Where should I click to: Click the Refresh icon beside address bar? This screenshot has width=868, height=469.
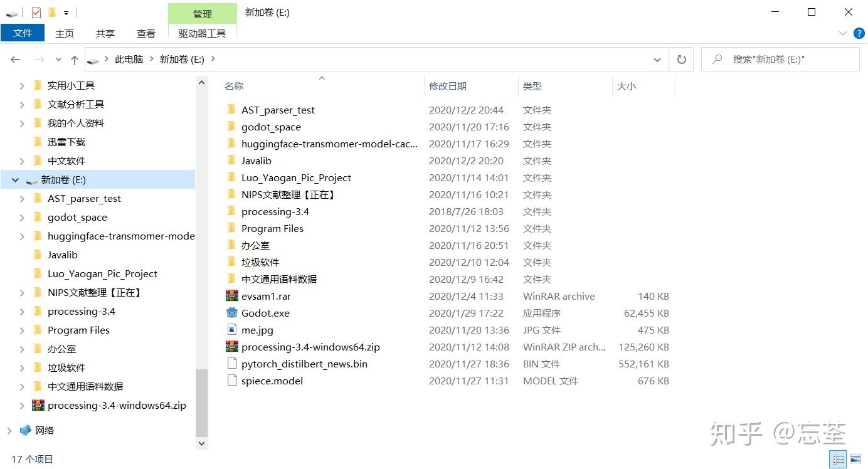coord(682,59)
